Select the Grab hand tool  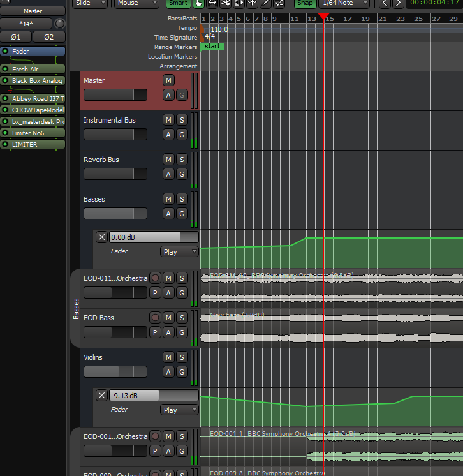click(x=198, y=3)
